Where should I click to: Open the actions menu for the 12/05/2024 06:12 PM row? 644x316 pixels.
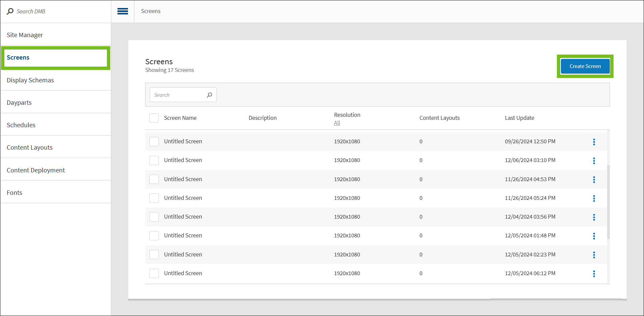[594, 274]
